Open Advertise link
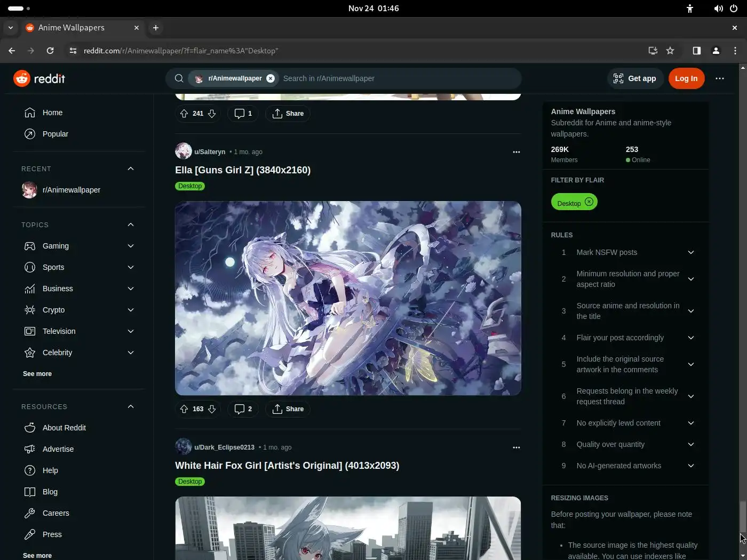This screenshot has width=747, height=560. pyautogui.click(x=79, y=449)
